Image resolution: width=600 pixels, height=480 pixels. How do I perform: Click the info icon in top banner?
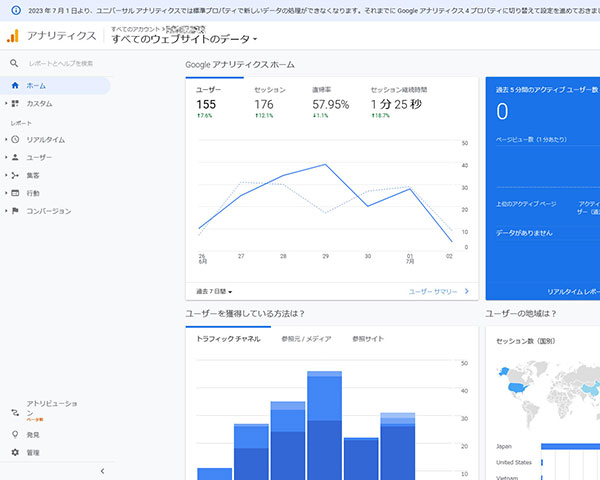coord(16,10)
